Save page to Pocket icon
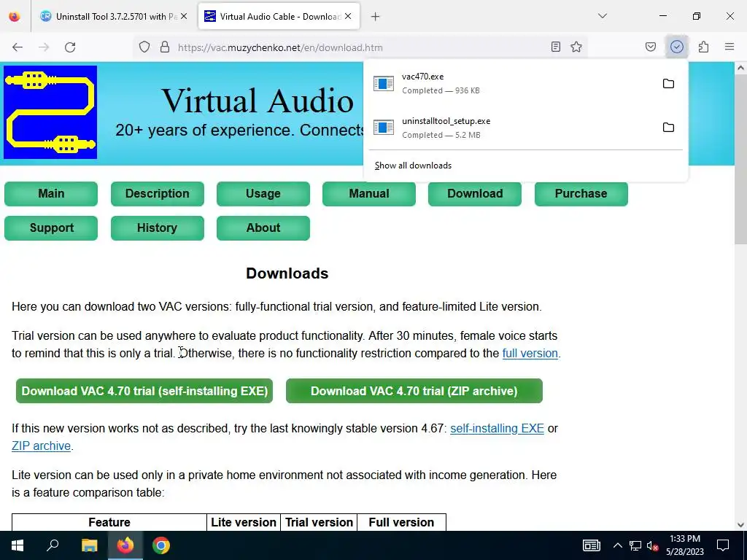747x560 pixels. (x=651, y=47)
